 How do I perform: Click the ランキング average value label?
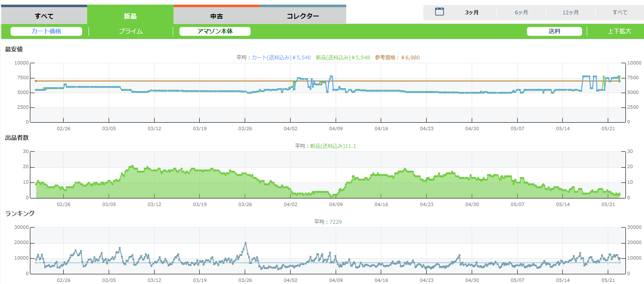click(336, 222)
